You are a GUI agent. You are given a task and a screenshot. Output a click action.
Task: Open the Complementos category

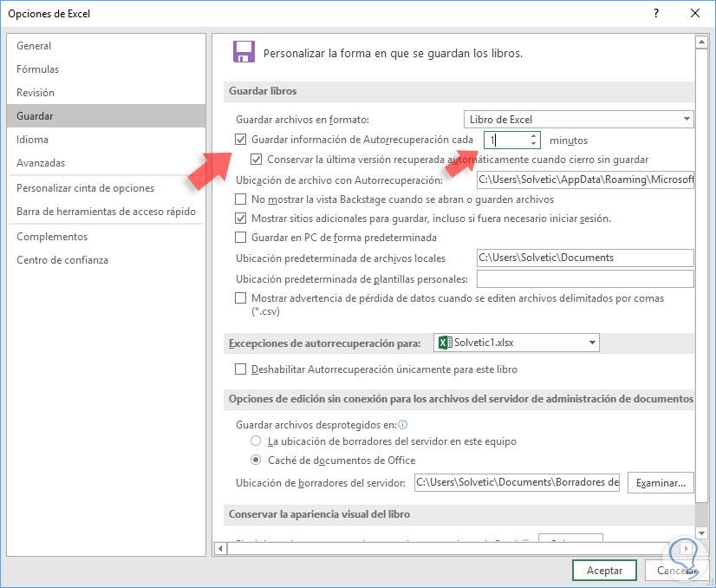pyautogui.click(x=107, y=236)
